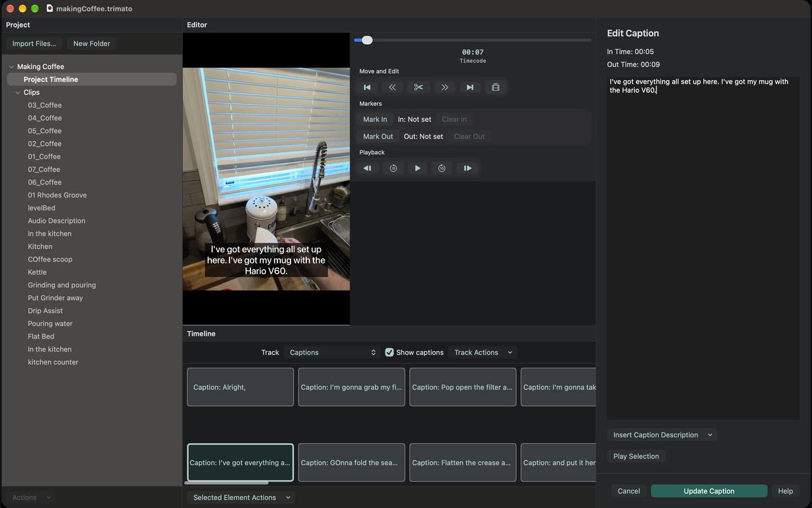Cancel the caption edit

[x=629, y=491]
